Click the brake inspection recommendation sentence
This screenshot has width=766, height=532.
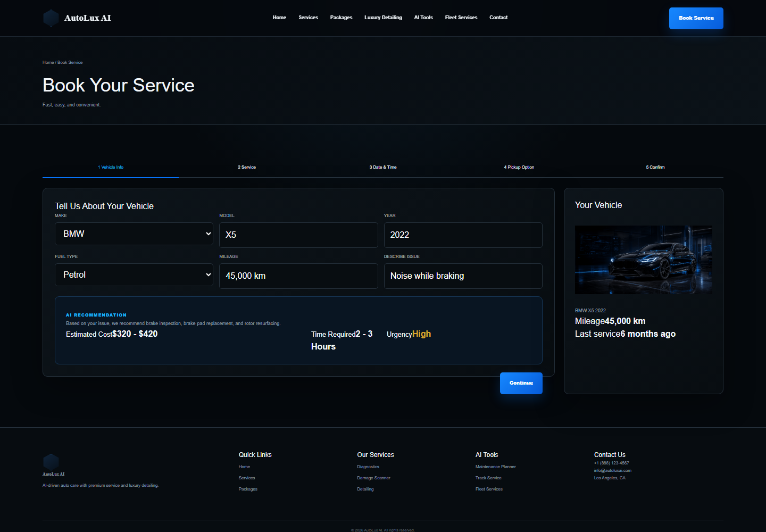coord(173,323)
